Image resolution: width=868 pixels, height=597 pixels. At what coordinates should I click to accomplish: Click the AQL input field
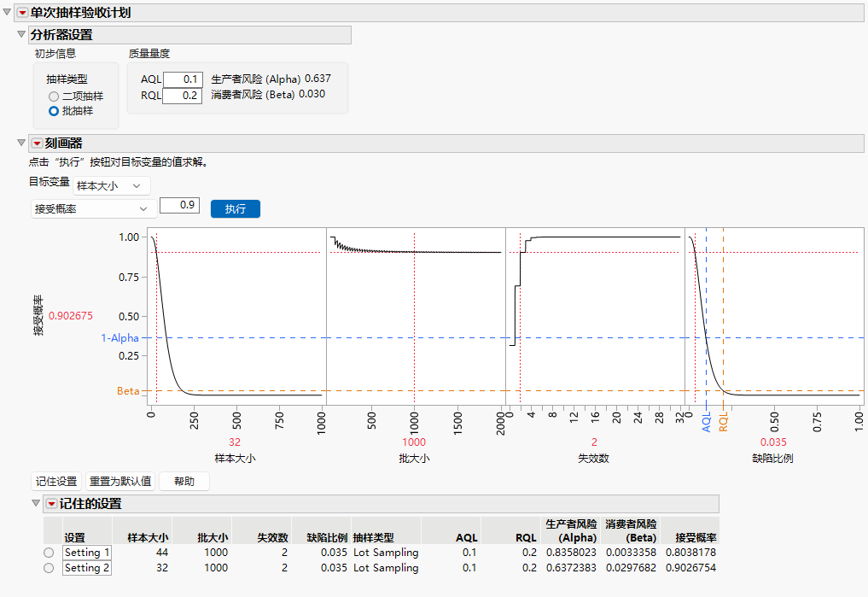pyautogui.click(x=183, y=79)
